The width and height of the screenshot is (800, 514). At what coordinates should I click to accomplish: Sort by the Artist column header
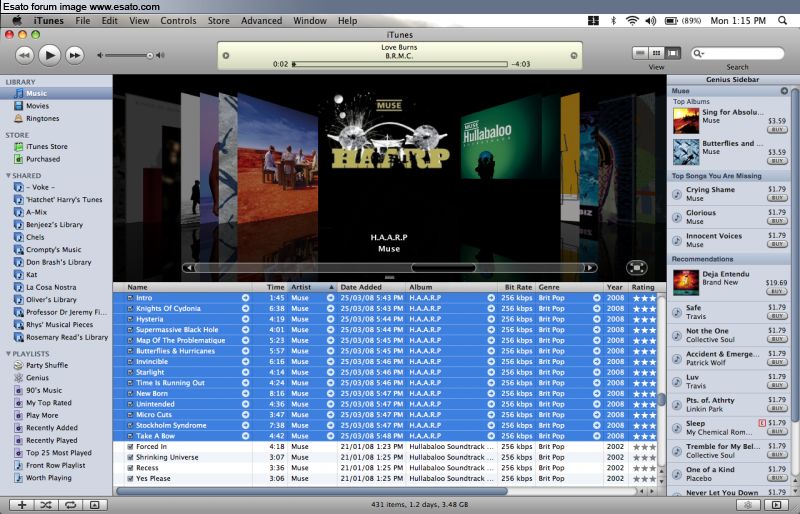[x=312, y=287]
